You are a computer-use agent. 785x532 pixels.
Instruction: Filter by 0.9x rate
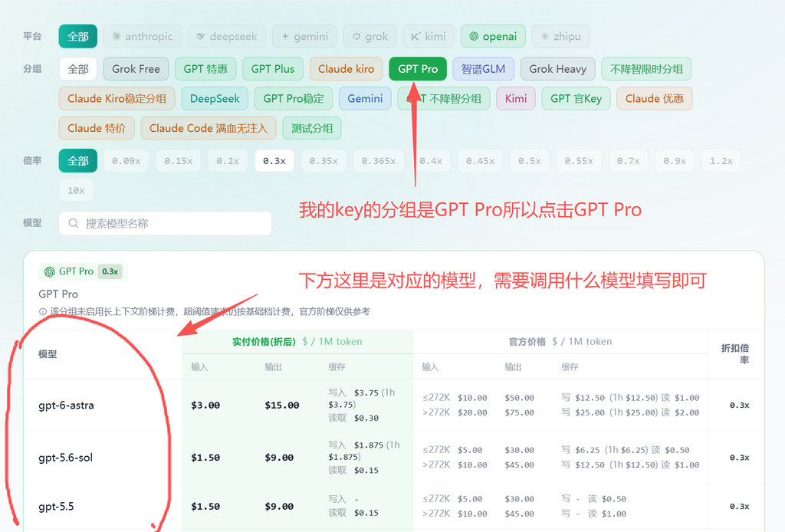pos(675,161)
